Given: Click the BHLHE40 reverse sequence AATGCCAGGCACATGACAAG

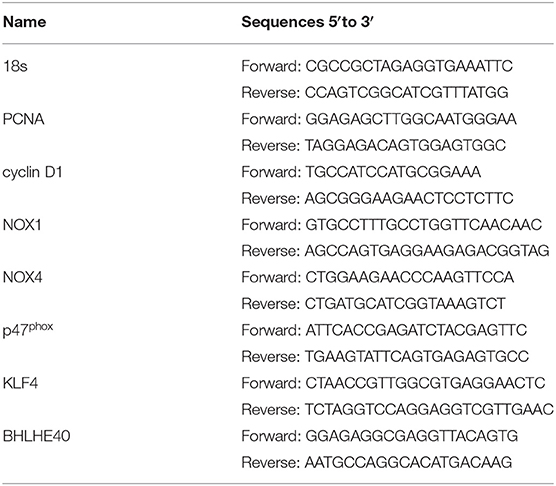Looking at the screenshot, I should (x=408, y=462).
